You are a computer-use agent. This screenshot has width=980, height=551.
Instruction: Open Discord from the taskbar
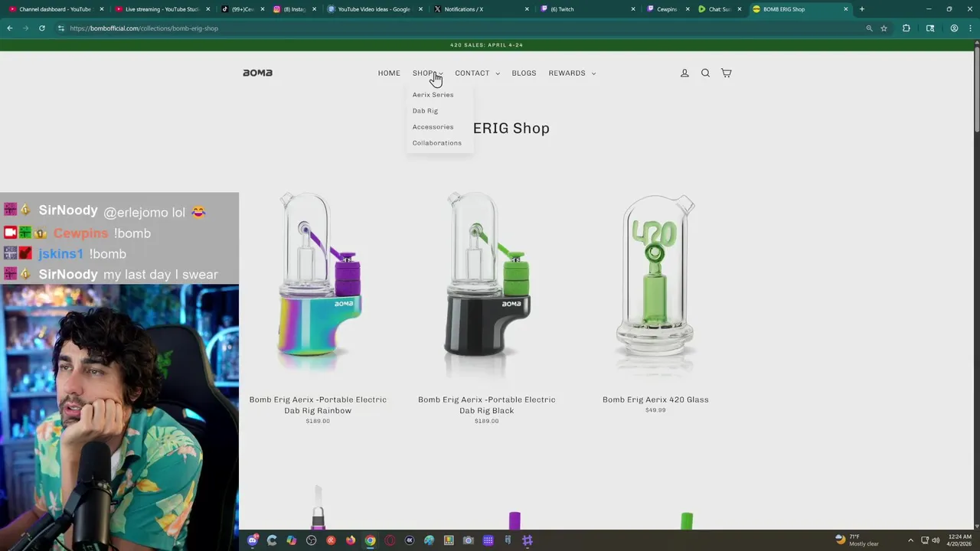click(253, 540)
